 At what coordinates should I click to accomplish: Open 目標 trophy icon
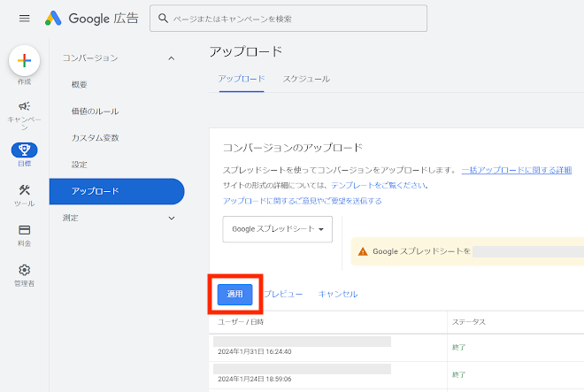pos(24,150)
